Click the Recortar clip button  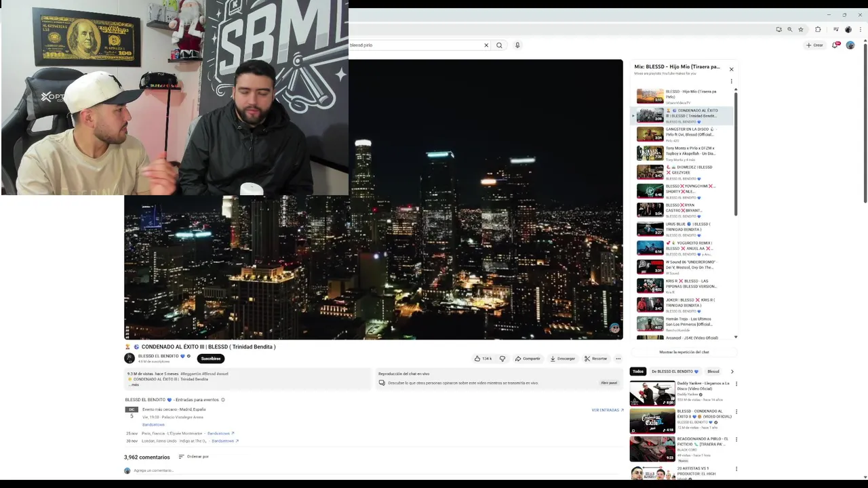(x=596, y=359)
